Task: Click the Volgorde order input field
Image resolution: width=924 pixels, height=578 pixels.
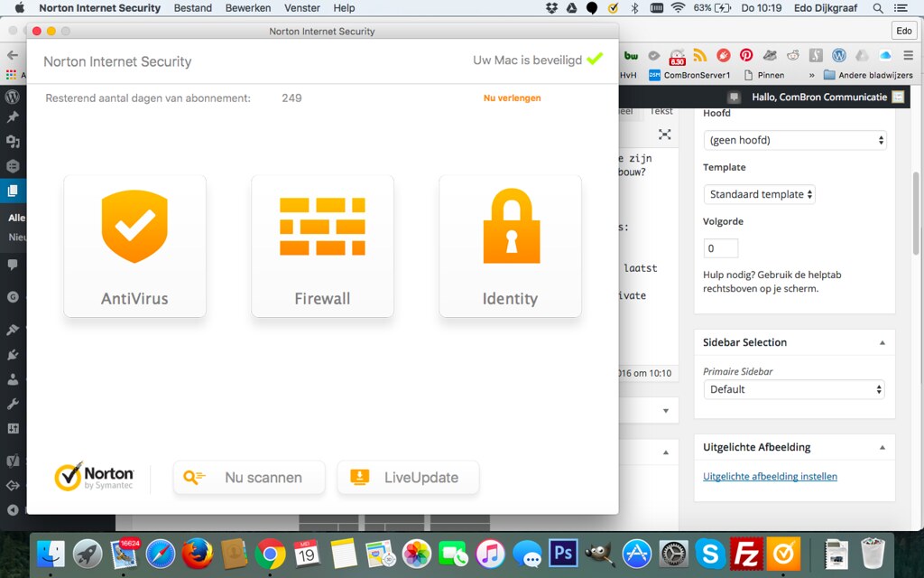Action: click(x=721, y=248)
